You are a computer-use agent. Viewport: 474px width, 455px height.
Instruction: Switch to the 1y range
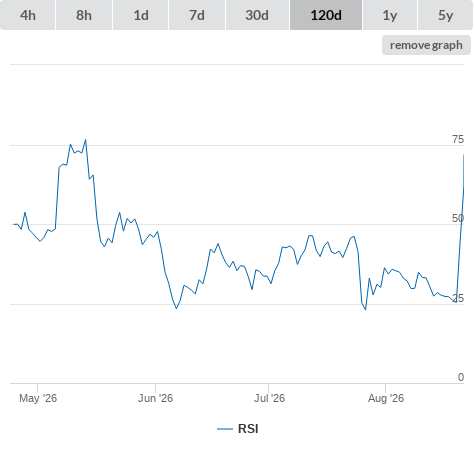pyautogui.click(x=390, y=15)
